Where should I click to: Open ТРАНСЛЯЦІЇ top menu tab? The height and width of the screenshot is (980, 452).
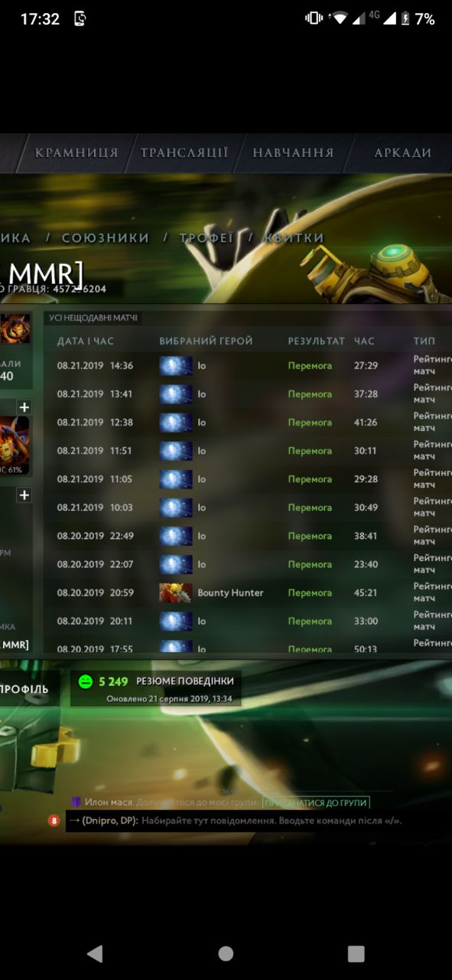184,152
